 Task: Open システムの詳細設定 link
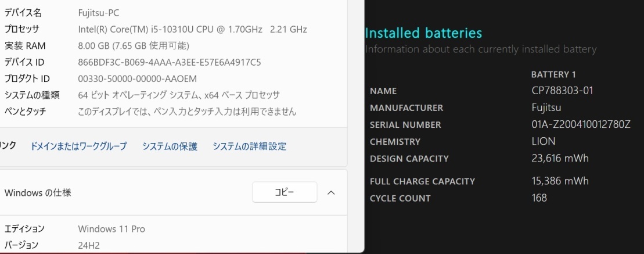tap(249, 146)
